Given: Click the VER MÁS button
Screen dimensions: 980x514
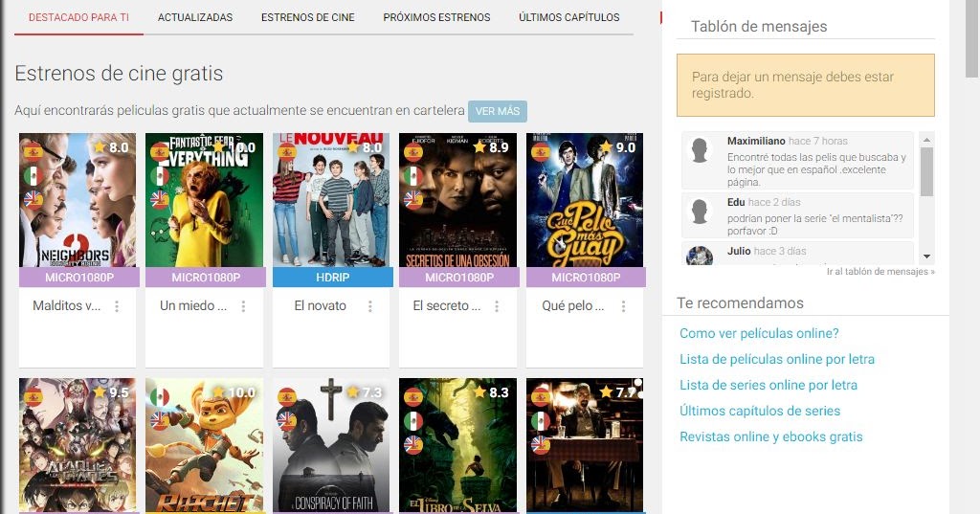Looking at the screenshot, I should coord(498,111).
